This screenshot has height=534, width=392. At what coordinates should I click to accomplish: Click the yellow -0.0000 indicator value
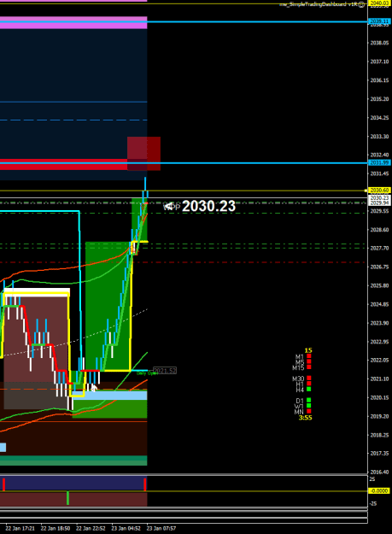pos(379,490)
